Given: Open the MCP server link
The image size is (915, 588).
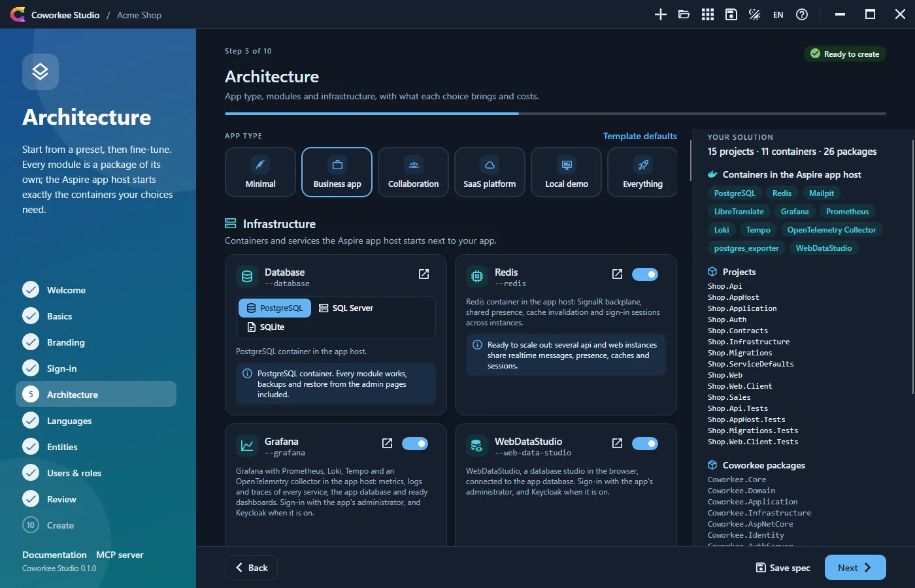Looking at the screenshot, I should coord(120,555).
